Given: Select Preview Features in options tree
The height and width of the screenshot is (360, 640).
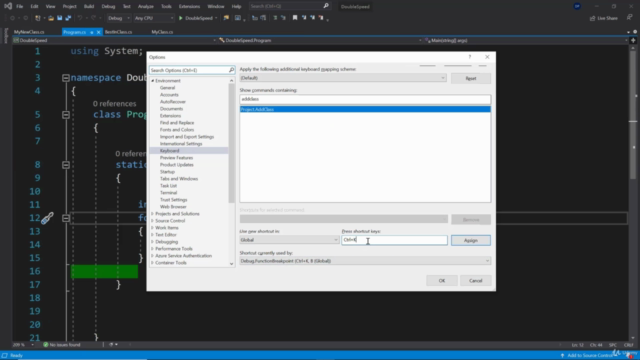Looking at the screenshot, I should click(176, 158).
